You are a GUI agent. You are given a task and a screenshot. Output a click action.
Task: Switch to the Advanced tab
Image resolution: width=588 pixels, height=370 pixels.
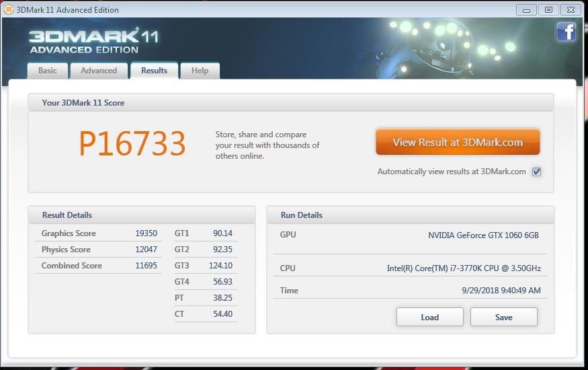[x=99, y=71]
